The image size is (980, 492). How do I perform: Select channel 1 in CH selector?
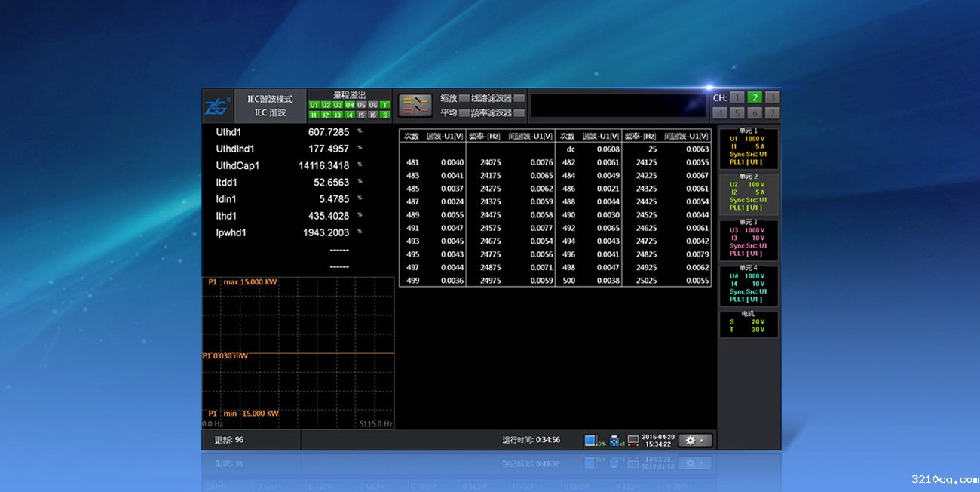[737, 97]
